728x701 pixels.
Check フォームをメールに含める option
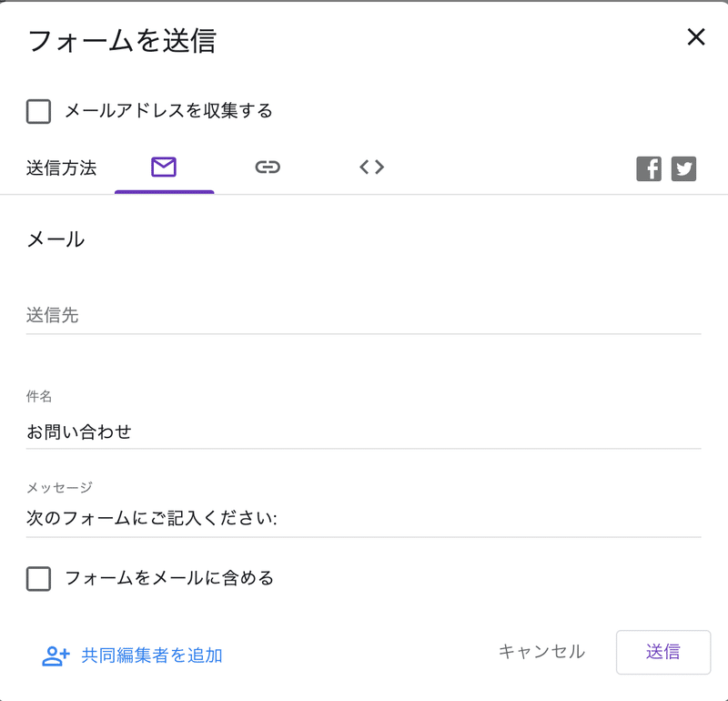(38, 579)
